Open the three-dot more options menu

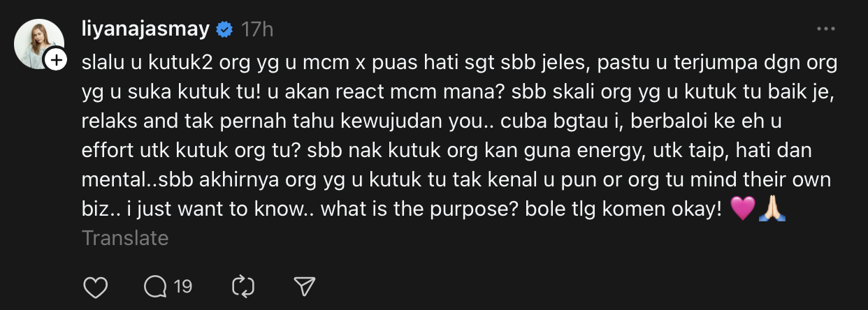pos(825,29)
